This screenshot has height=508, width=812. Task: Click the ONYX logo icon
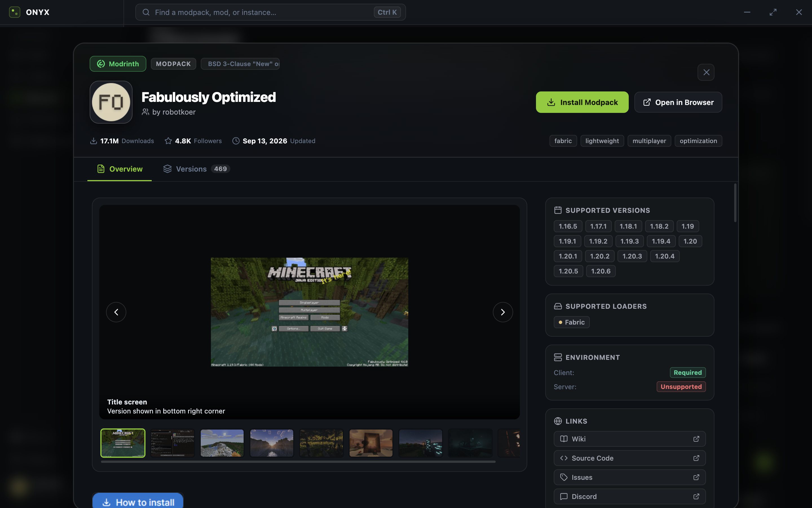click(x=15, y=12)
